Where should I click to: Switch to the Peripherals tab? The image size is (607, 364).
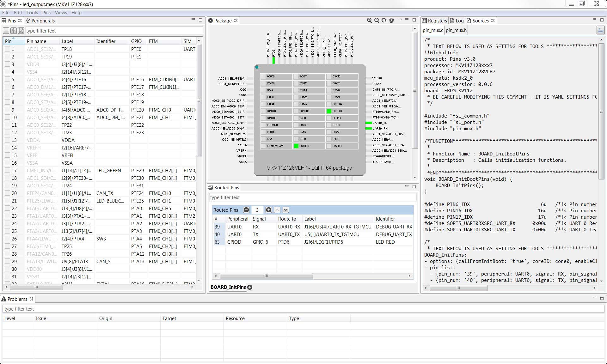tap(40, 21)
